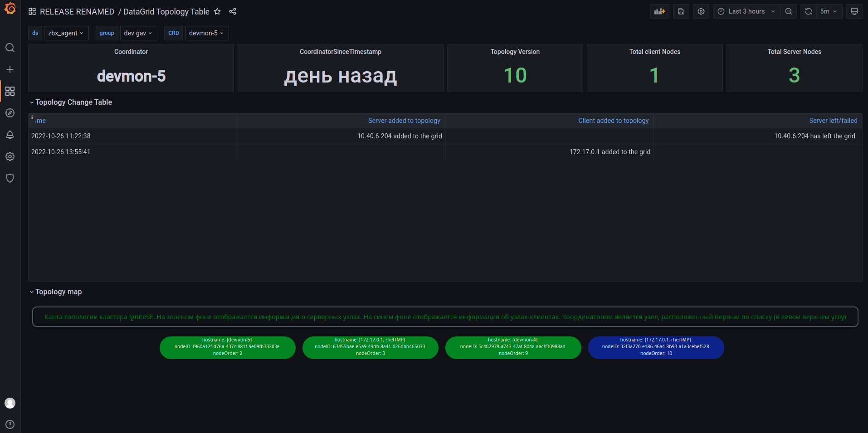Save the dashboard with disk icon
Image resolution: width=868 pixels, height=433 pixels.
(x=681, y=11)
